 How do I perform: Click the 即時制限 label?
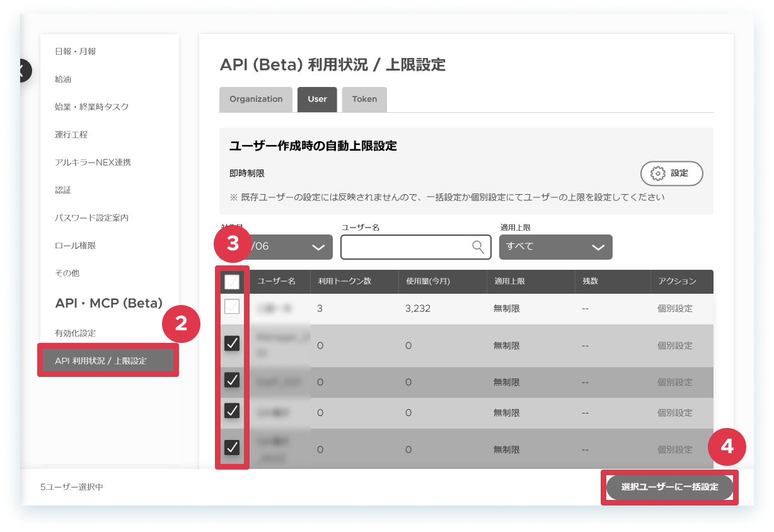click(247, 173)
